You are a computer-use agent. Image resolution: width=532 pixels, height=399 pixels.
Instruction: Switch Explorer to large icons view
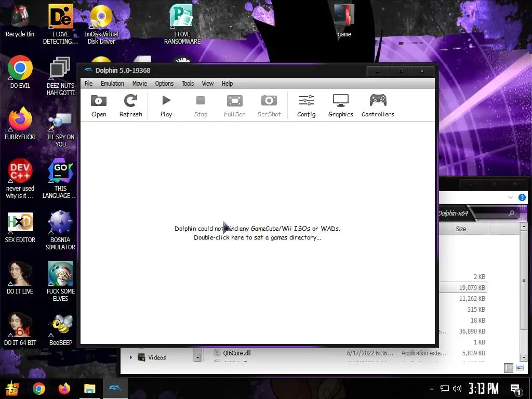(520, 367)
